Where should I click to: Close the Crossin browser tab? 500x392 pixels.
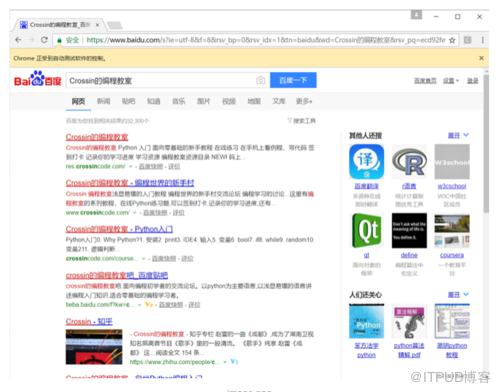pyautogui.click(x=97, y=25)
